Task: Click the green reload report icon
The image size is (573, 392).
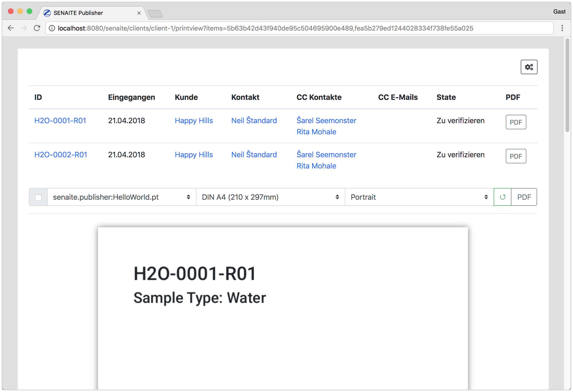Action: click(x=502, y=197)
